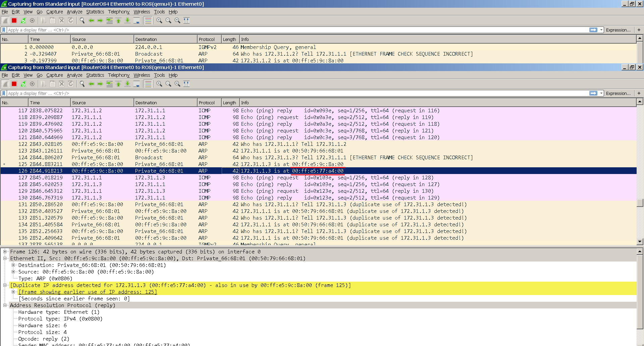The width and height of the screenshot is (644, 346).
Task: Expand the Destination Private_66:68:01 node
Action: coord(13,265)
